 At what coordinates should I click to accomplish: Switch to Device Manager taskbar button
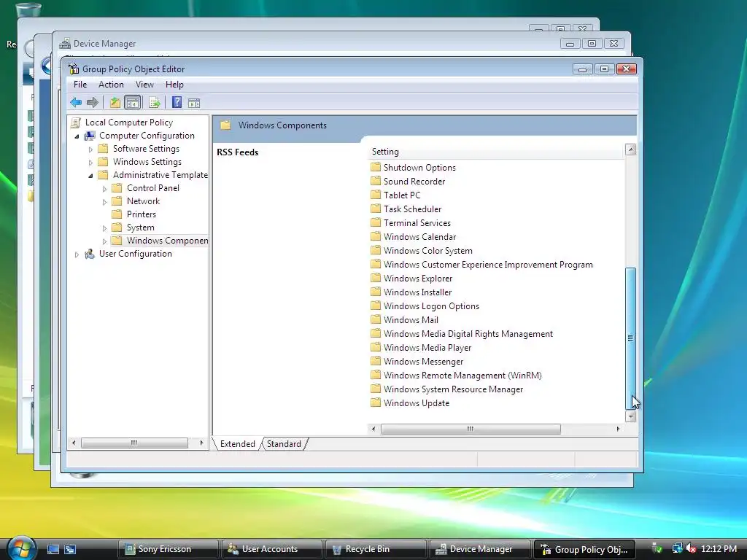click(479, 549)
